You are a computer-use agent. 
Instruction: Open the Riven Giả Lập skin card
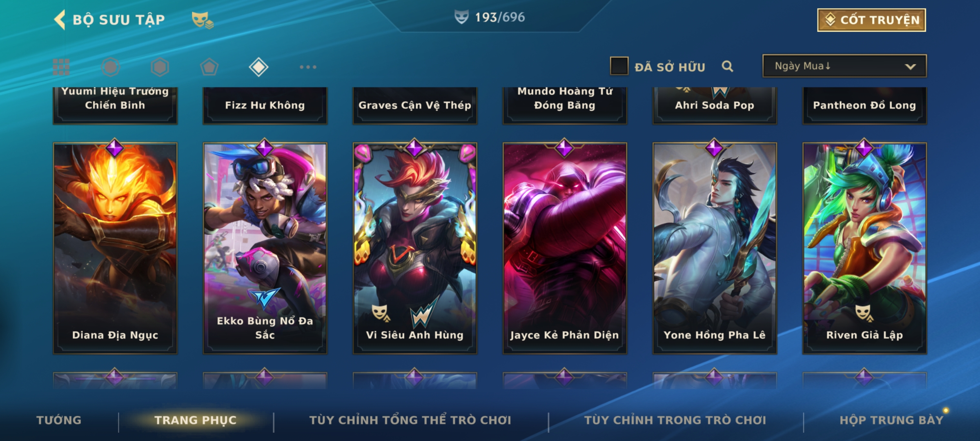click(865, 248)
